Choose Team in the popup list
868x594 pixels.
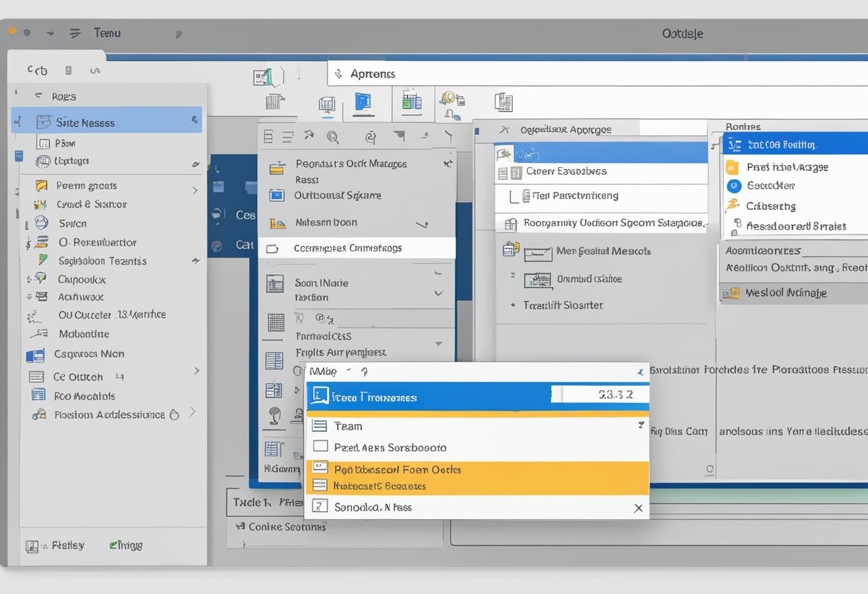348,426
